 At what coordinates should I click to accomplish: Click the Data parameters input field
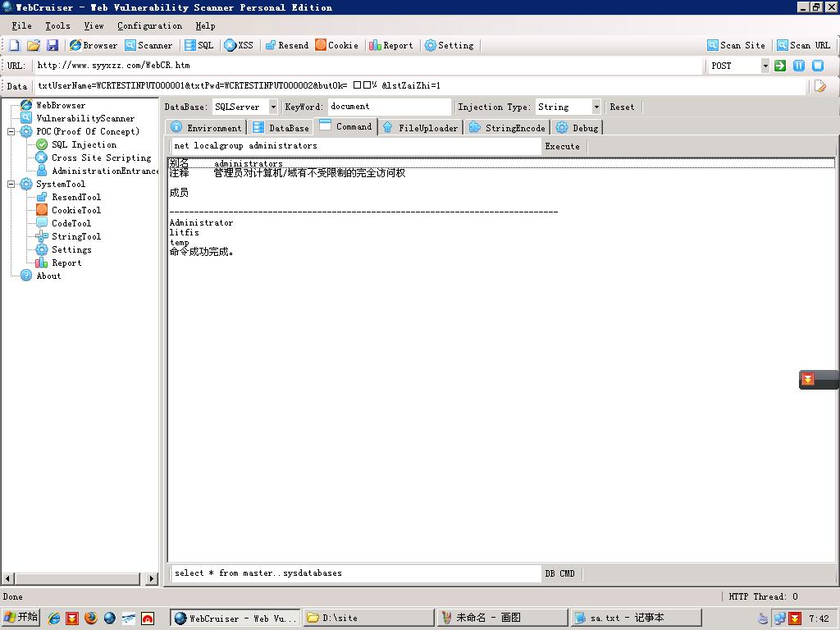(x=421, y=85)
